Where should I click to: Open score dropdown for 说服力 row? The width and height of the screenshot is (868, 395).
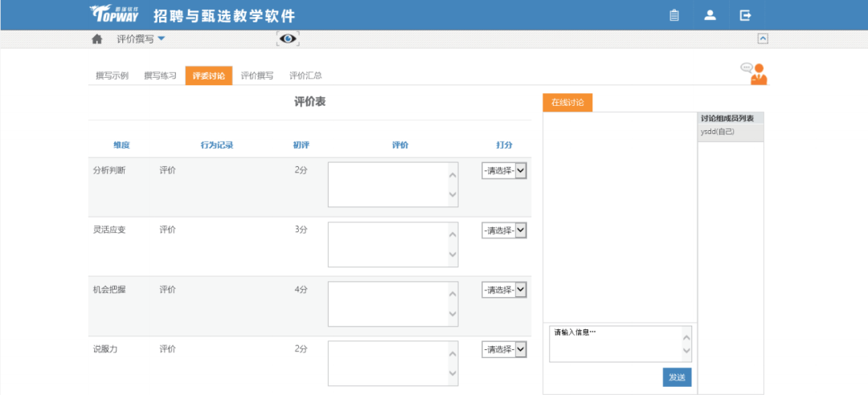click(505, 349)
